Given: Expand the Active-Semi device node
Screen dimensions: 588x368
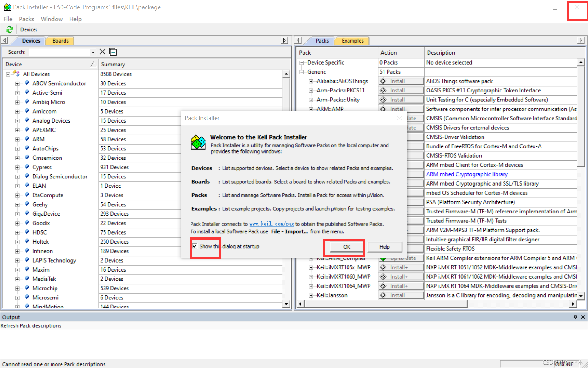Looking at the screenshot, I should [x=17, y=93].
